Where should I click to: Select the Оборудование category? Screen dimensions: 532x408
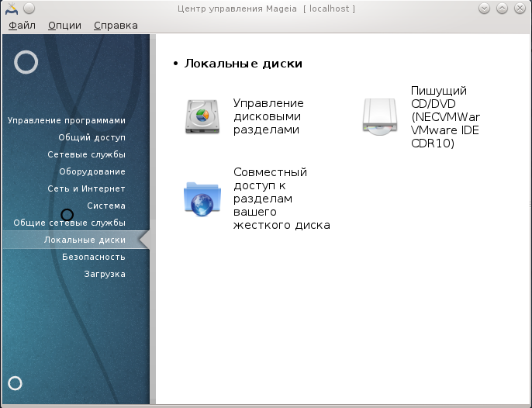(92, 171)
